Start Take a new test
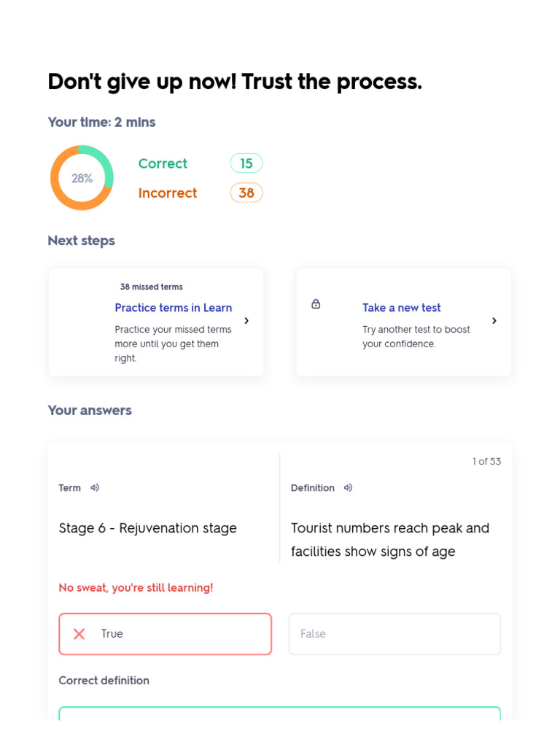This screenshot has height=747, width=560. (x=402, y=308)
